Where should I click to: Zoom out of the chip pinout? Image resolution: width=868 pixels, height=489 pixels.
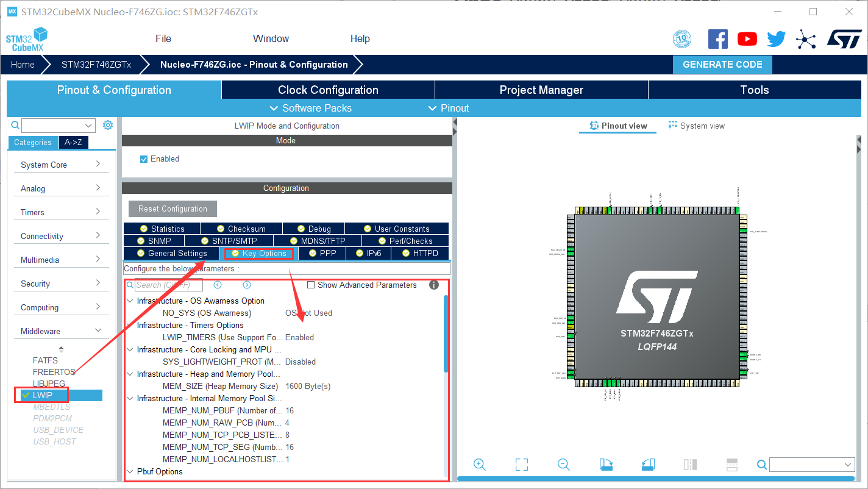[564, 465]
